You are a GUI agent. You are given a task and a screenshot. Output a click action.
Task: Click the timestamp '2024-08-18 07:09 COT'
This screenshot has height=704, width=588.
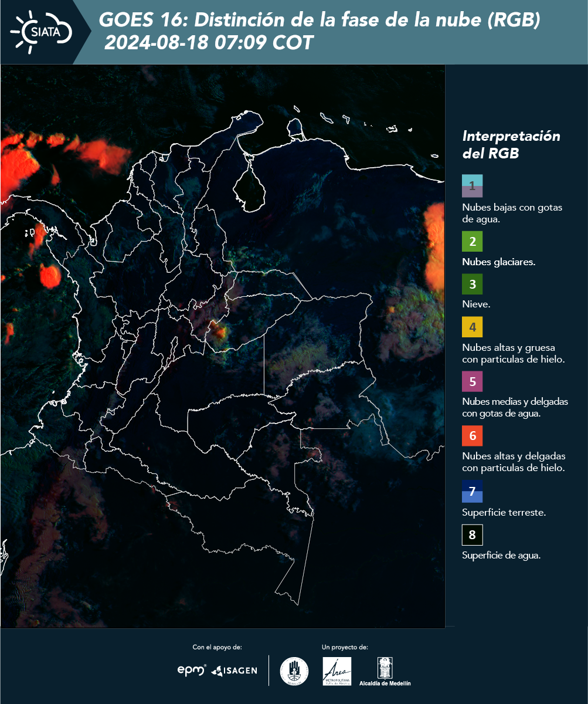click(x=209, y=43)
